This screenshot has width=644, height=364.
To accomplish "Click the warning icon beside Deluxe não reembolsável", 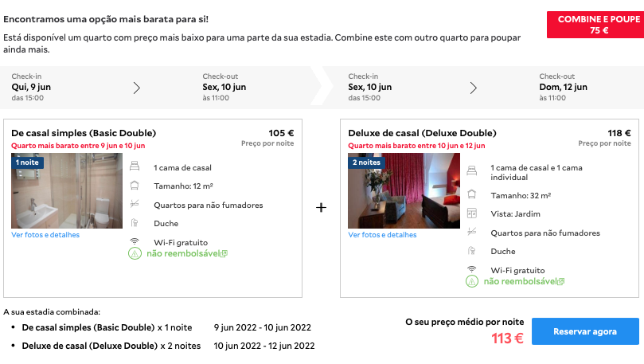I will (x=472, y=281).
